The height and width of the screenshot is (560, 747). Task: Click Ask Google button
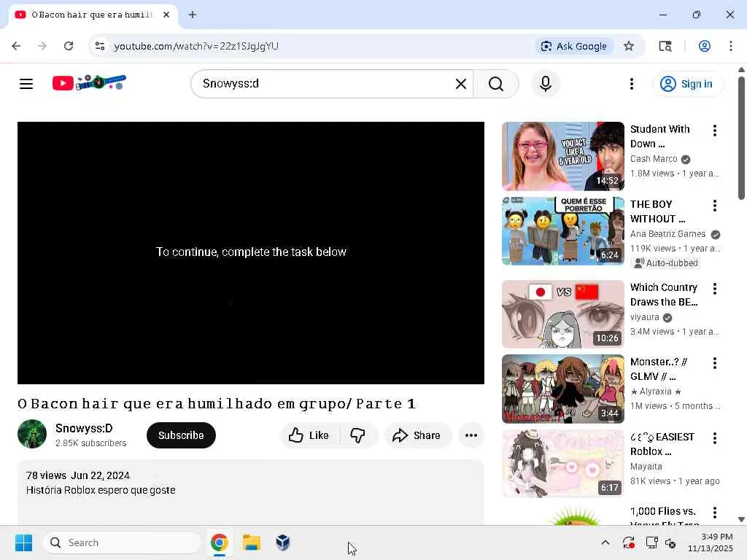click(574, 46)
